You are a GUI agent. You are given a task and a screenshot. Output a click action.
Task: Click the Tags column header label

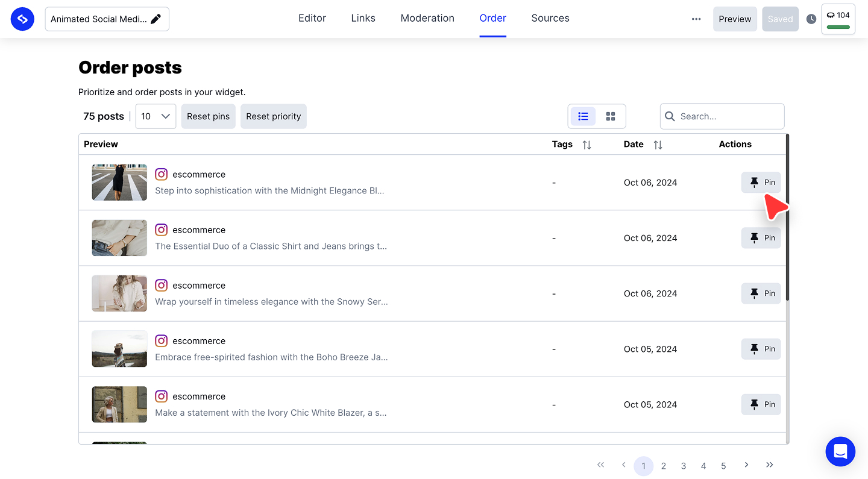coord(562,144)
